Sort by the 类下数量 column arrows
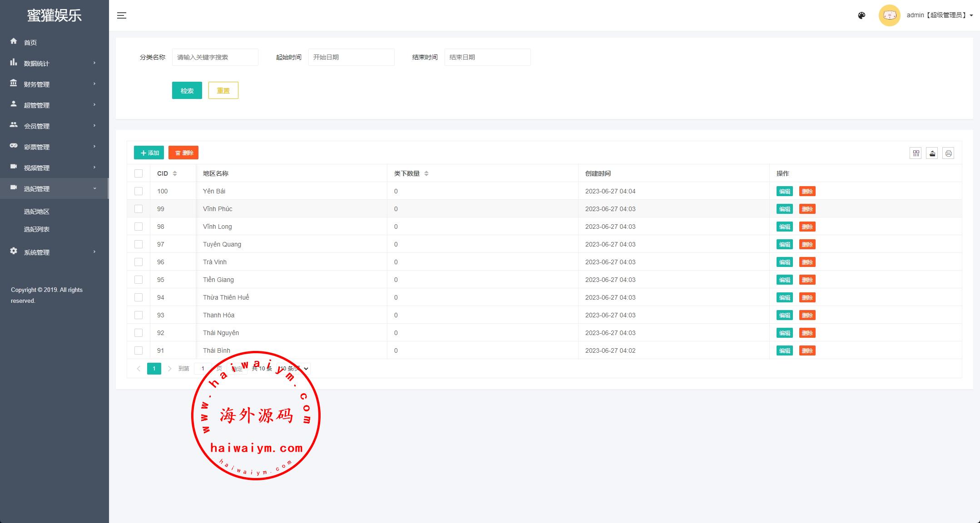 [x=426, y=173]
